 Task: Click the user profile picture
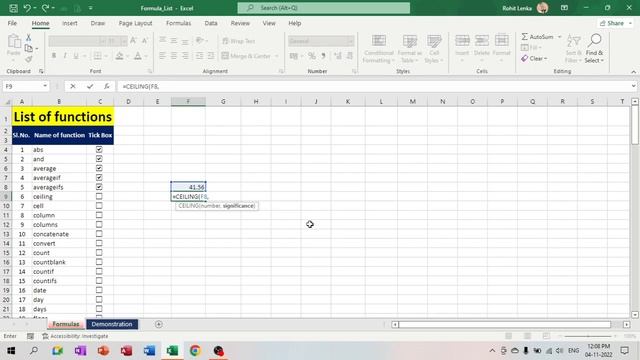click(542, 8)
